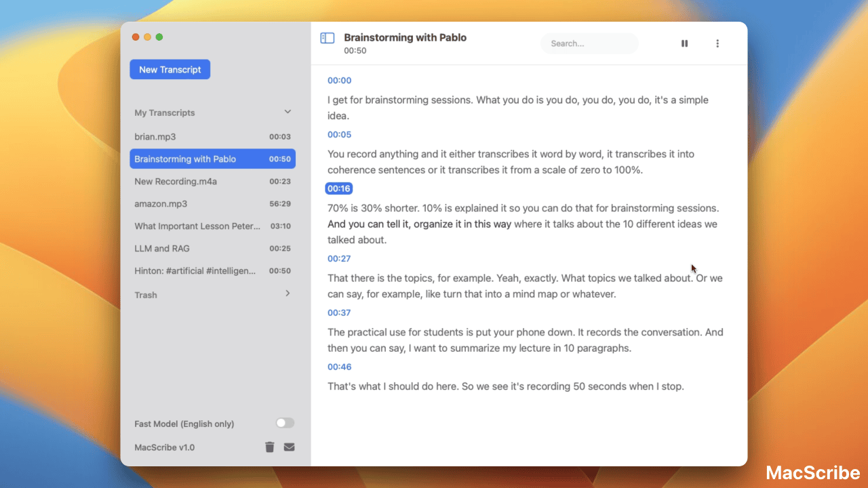Jump to the 00:37 timestamp
Screen dimensions: 868x488
click(x=339, y=312)
